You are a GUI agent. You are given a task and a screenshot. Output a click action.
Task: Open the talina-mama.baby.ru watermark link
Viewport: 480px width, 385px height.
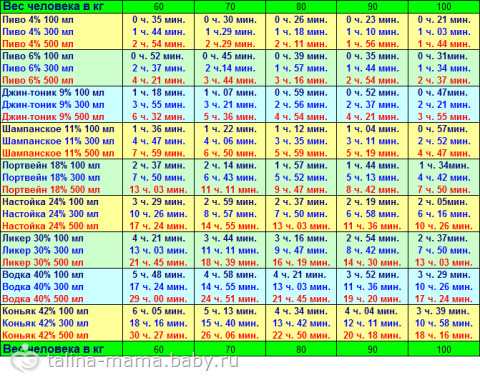[143, 362]
